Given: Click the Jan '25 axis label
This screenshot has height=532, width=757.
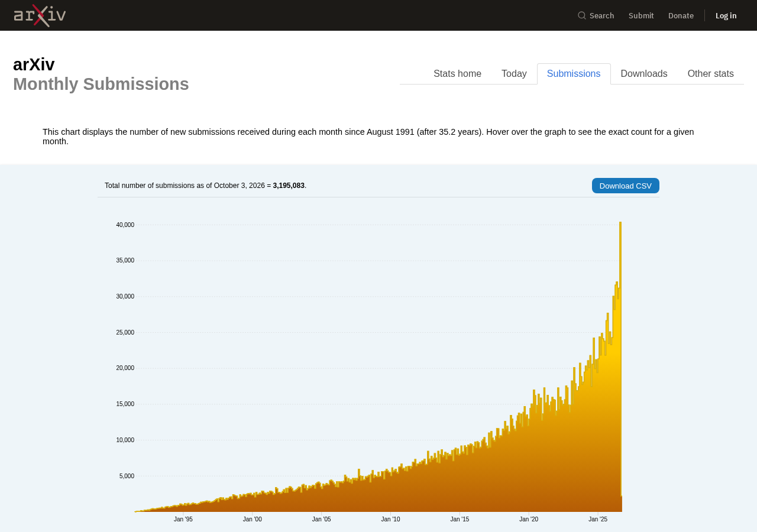Looking at the screenshot, I should pyautogui.click(x=598, y=520).
